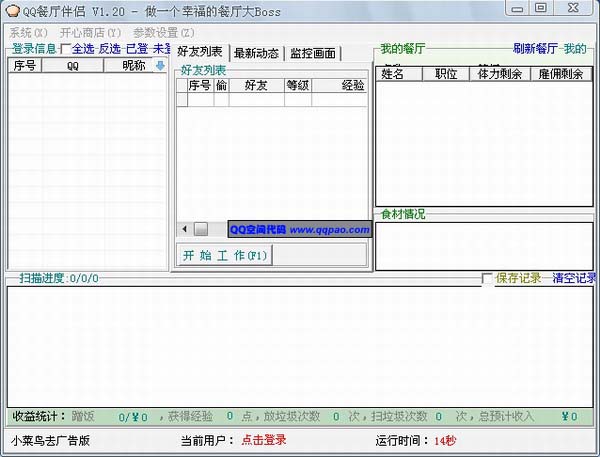Click 扫描进度:0/0/0 label
600x457 pixels.
point(59,278)
